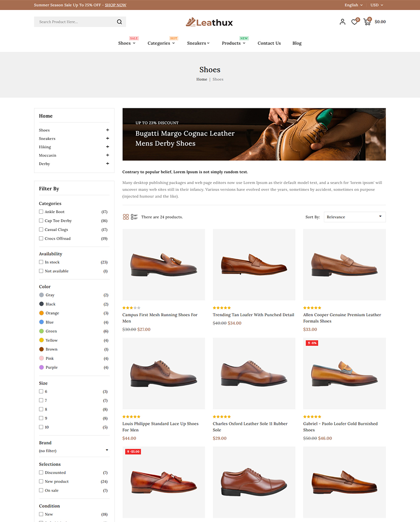Click the Search Product Here input field
This screenshot has width=420, height=522.
point(74,22)
